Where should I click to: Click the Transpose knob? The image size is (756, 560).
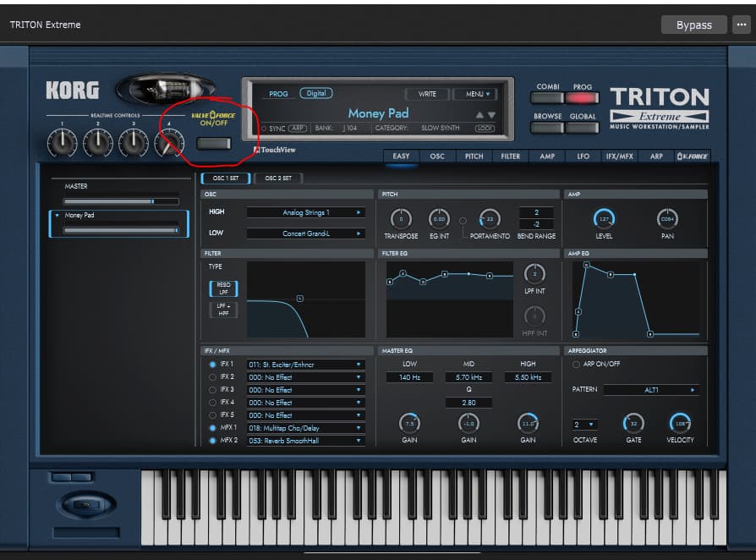pyautogui.click(x=401, y=219)
